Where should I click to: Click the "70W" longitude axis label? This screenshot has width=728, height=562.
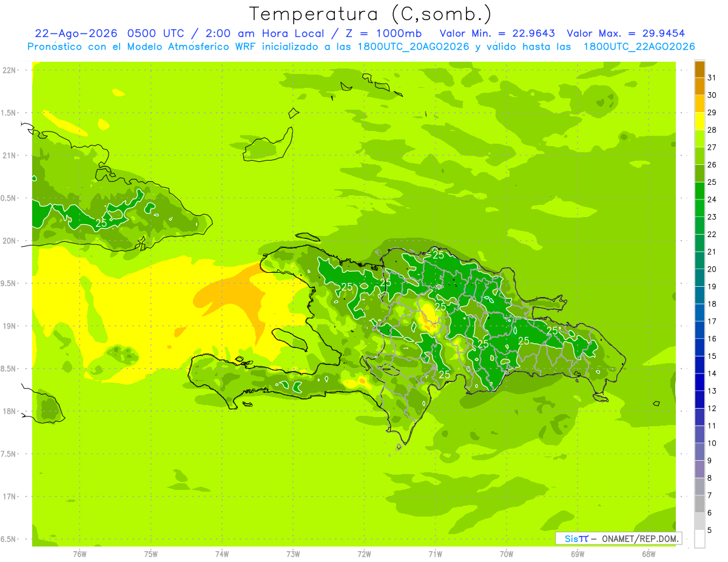(x=507, y=554)
